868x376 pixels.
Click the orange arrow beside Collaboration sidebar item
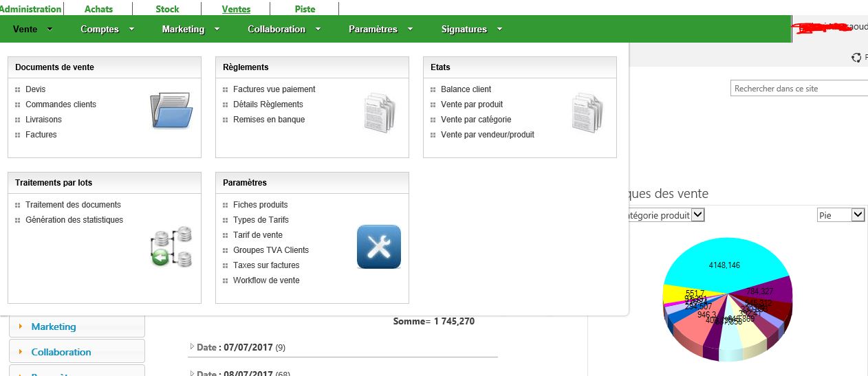pos(21,352)
